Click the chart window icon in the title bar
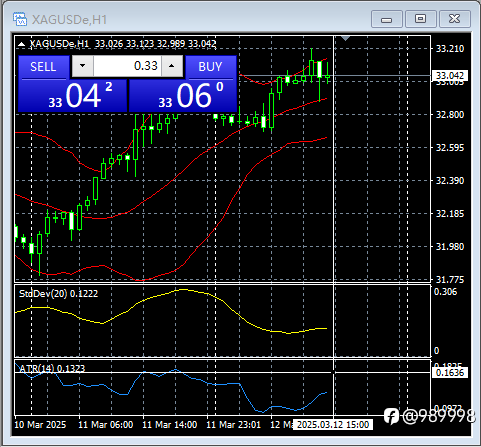 tap(20, 19)
